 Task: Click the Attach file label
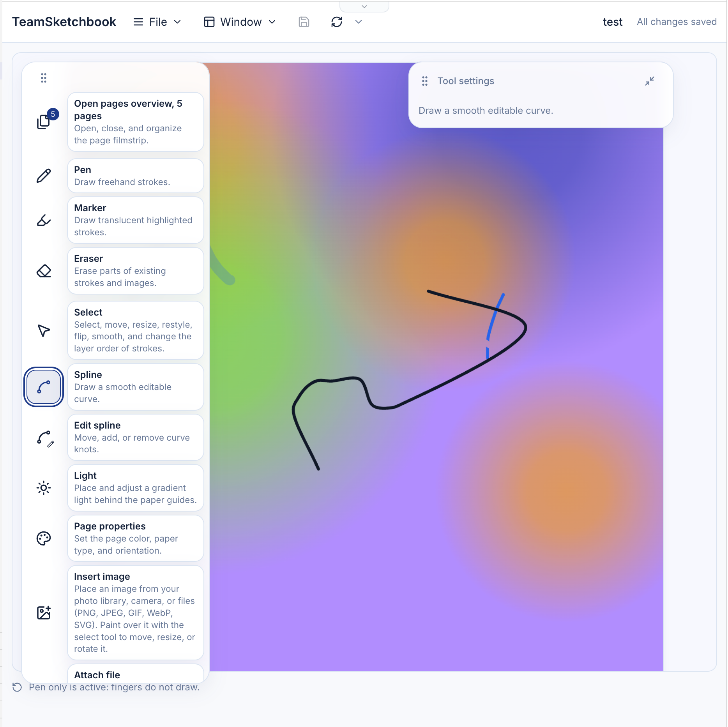click(x=97, y=675)
